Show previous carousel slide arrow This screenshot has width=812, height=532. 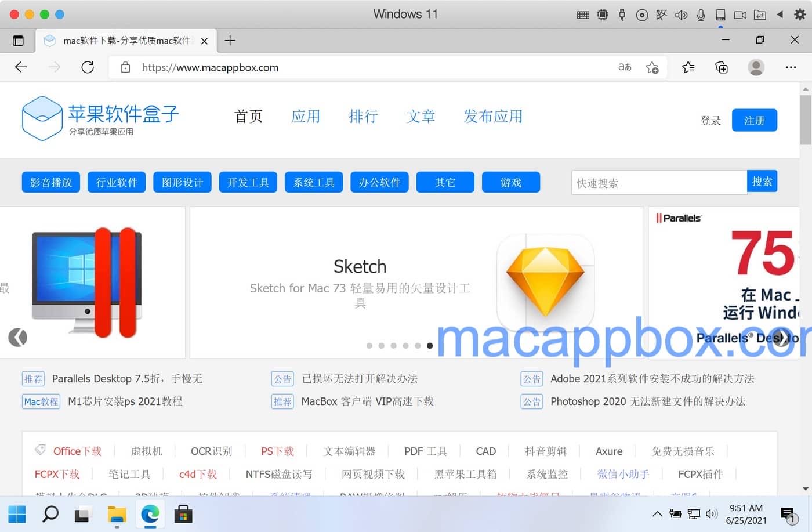click(x=18, y=337)
